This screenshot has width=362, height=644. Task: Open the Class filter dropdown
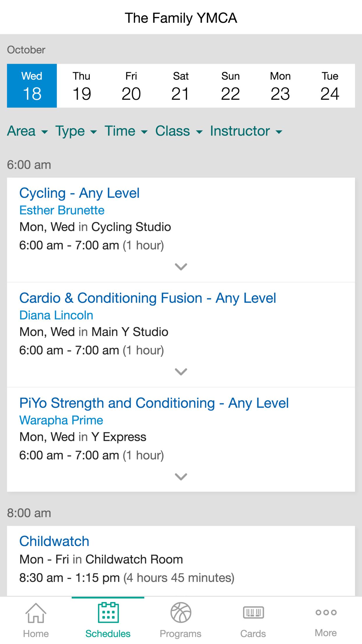click(x=179, y=131)
